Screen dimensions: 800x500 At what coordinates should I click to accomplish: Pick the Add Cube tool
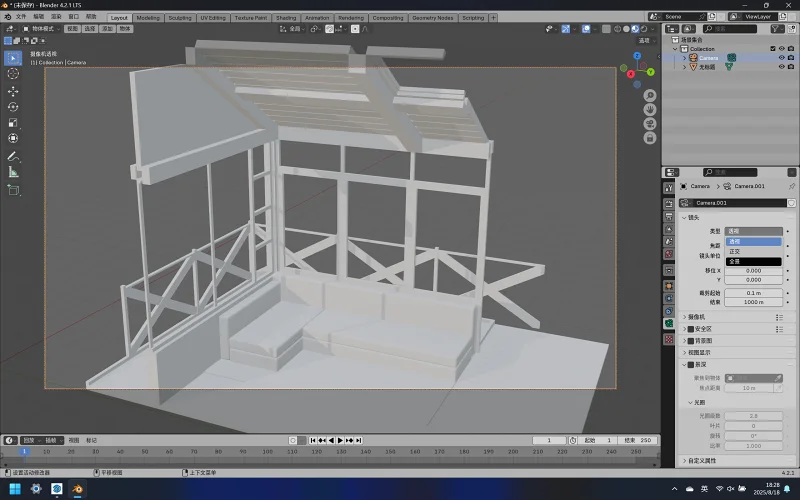pyautogui.click(x=13, y=191)
